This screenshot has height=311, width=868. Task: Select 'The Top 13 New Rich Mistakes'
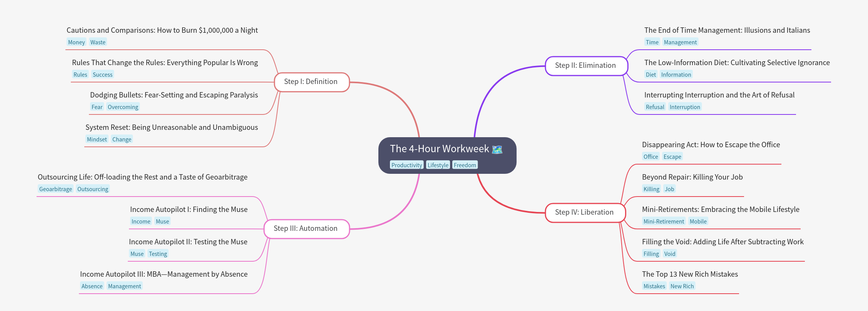[690, 274]
